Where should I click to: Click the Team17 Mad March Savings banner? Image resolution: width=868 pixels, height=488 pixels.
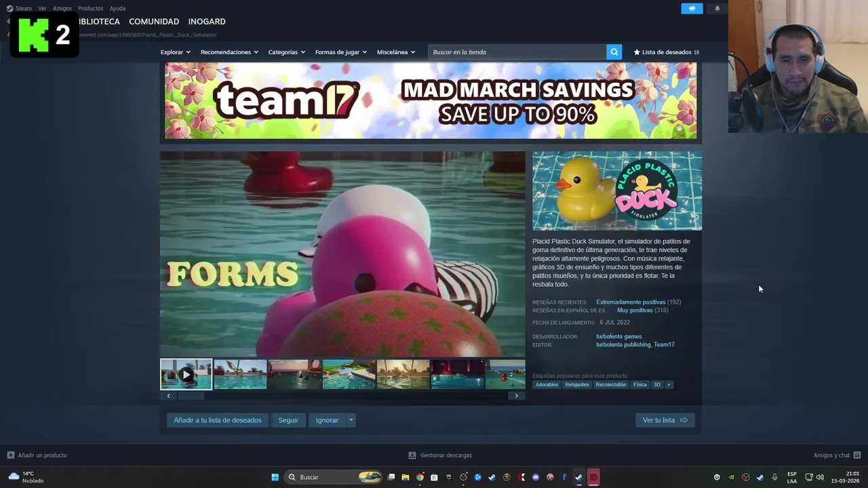[x=431, y=101]
